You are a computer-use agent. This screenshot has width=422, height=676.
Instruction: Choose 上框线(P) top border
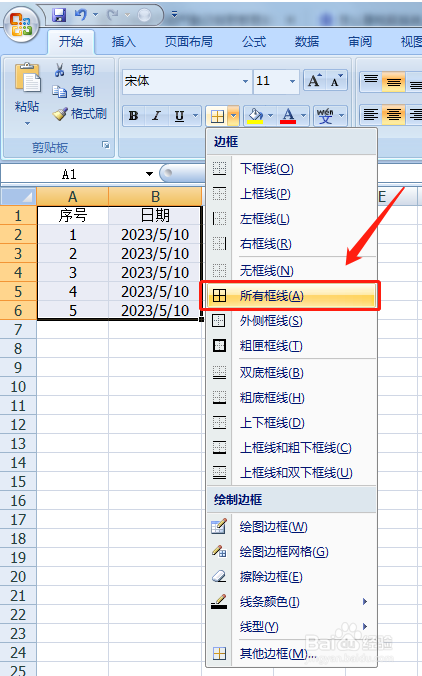point(292,194)
